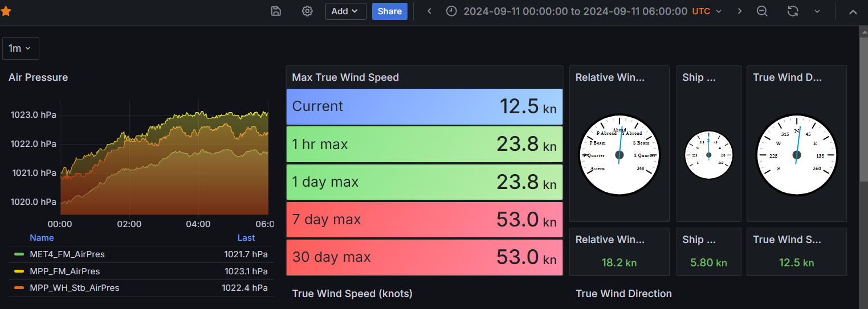This screenshot has height=309, width=868.
Task: Sort legend by Name column header
Action: click(42, 238)
